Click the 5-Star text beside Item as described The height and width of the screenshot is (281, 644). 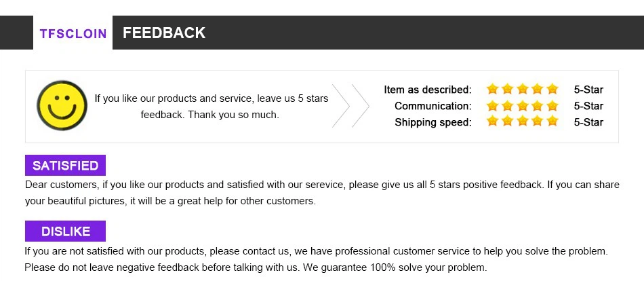coord(588,90)
